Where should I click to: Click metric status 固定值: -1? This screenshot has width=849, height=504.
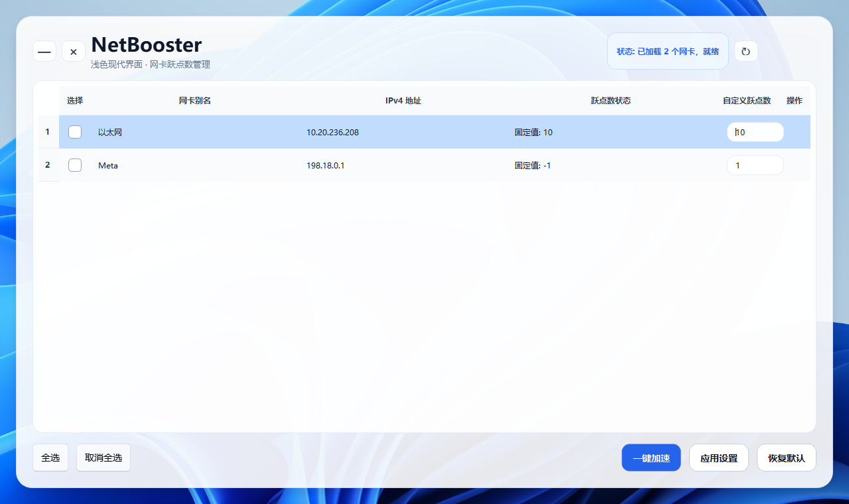point(533,165)
